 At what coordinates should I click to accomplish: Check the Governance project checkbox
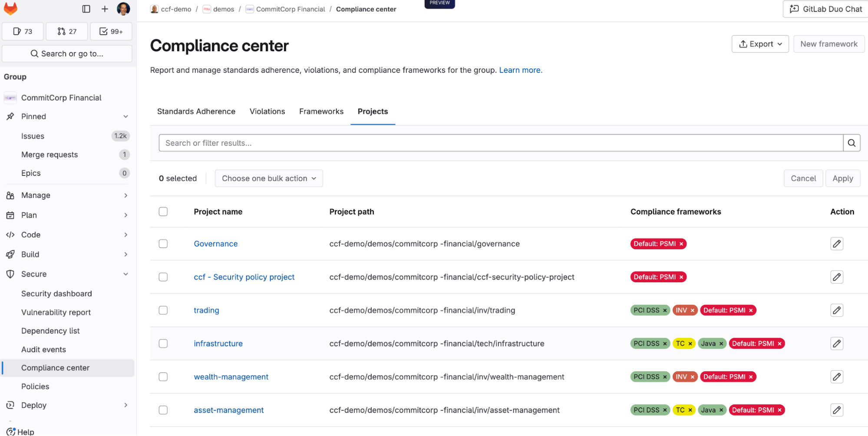[163, 244]
